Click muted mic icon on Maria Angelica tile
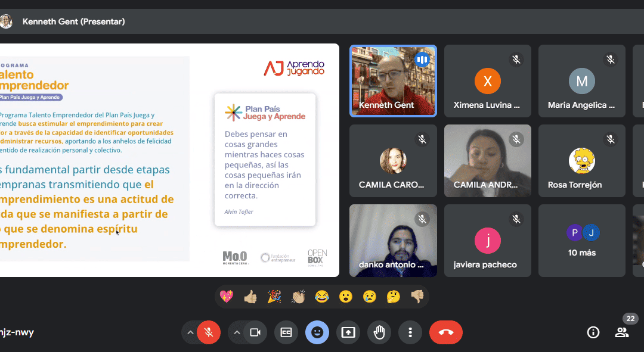 tap(611, 60)
